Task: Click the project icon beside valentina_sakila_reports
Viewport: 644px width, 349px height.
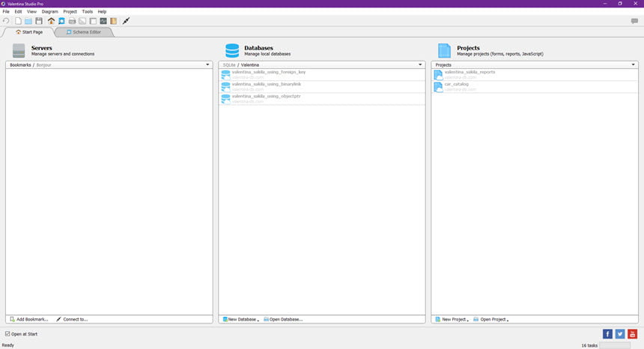Action: tap(438, 75)
